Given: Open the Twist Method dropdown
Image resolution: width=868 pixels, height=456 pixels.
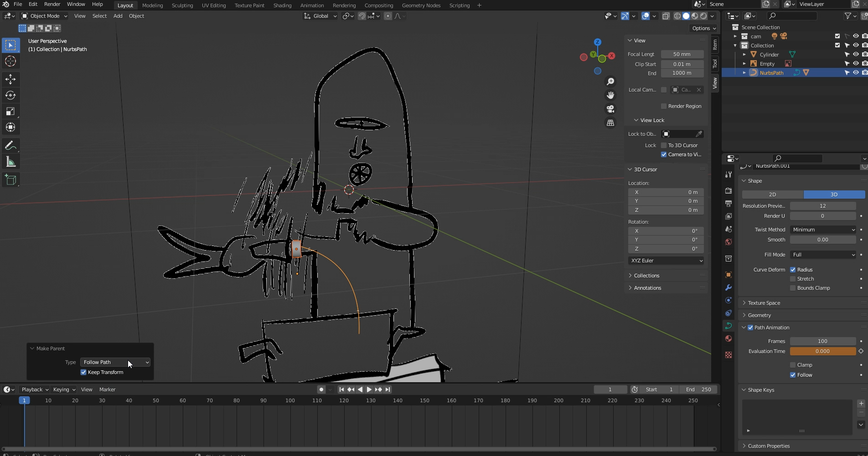Looking at the screenshot, I should 823,230.
